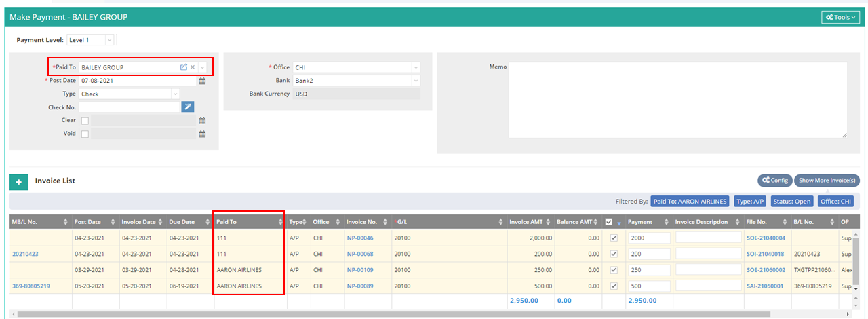868x319 pixels.
Task: Expand the Payment Level dropdown
Action: point(109,40)
